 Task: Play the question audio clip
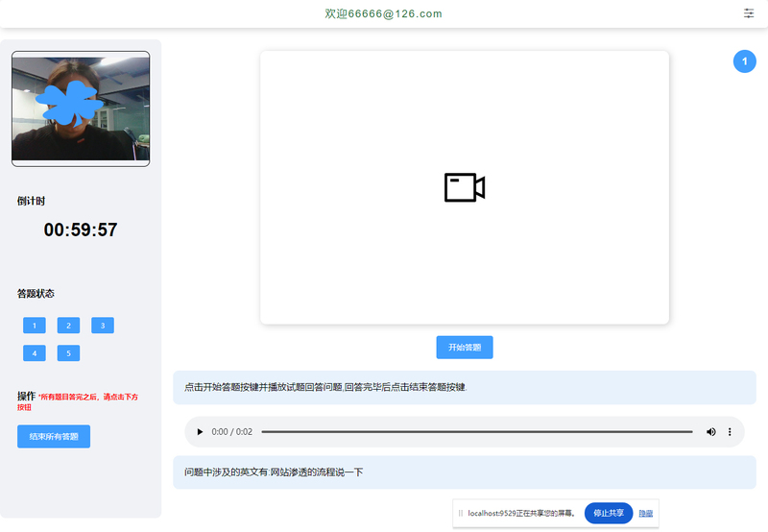click(x=200, y=431)
